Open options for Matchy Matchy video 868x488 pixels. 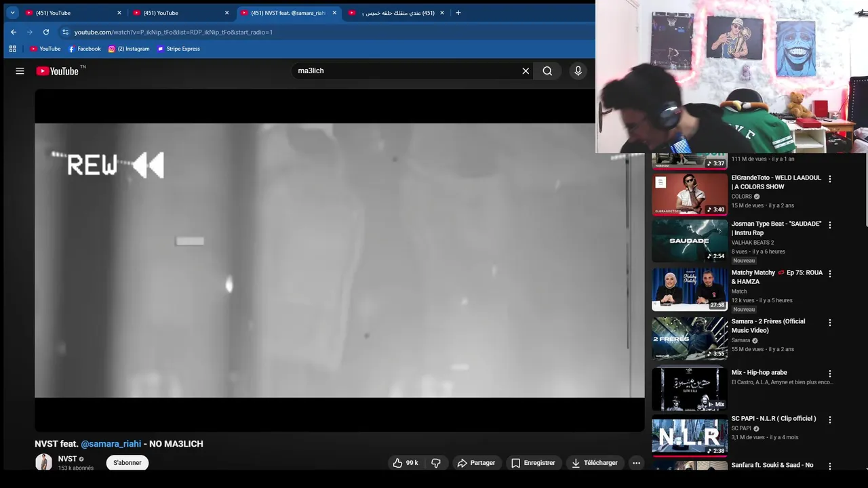tap(829, 274)
